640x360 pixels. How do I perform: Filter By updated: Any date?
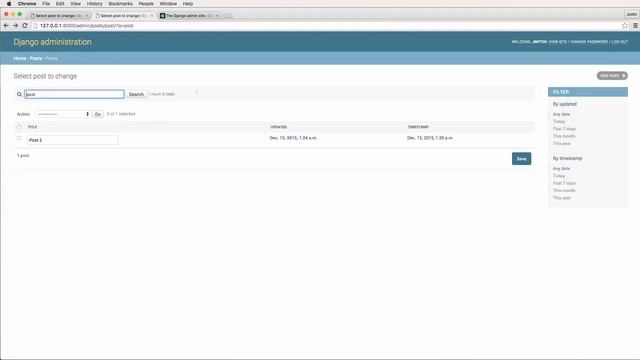[x=561, y=114]
